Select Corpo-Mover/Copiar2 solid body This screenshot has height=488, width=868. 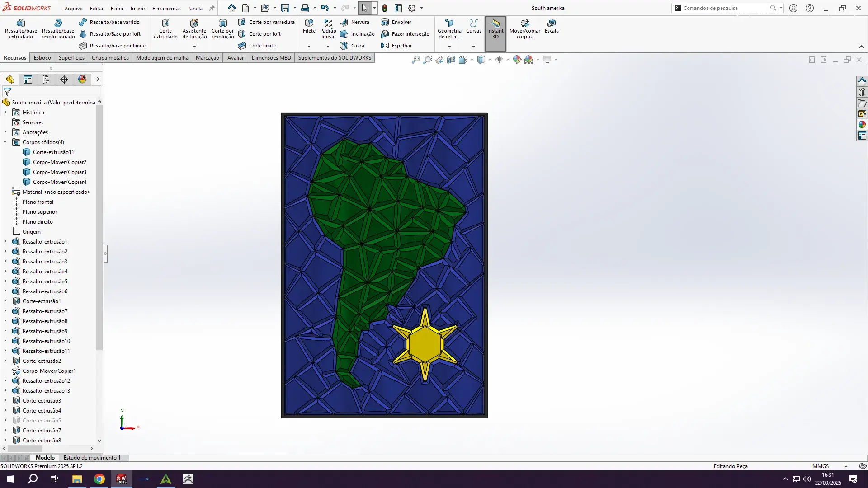click(60, 162)
